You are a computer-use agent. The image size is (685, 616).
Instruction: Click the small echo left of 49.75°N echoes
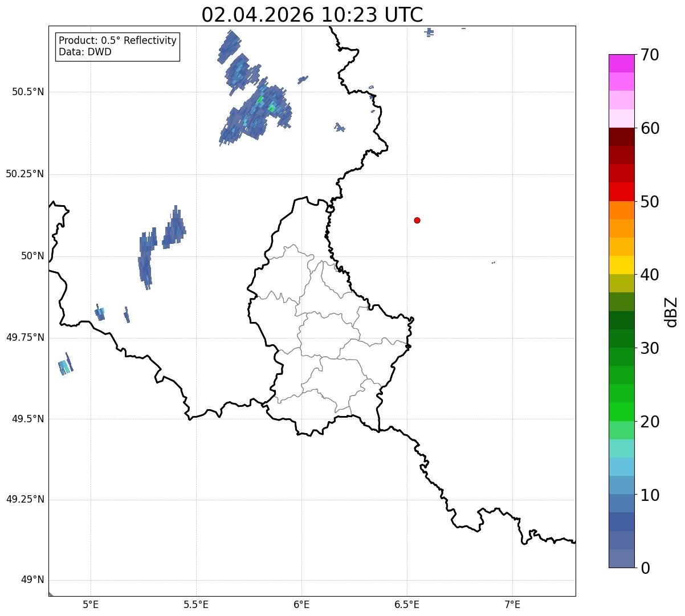66,364
